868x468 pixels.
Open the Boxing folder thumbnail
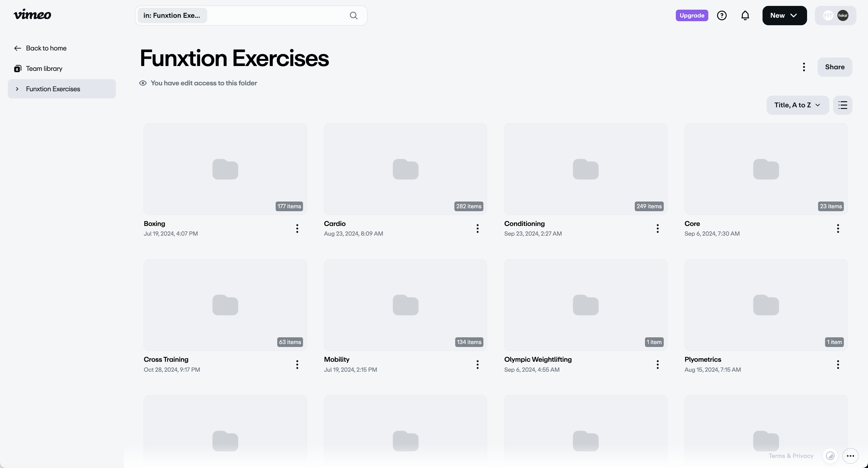click(x=225, y=169)
